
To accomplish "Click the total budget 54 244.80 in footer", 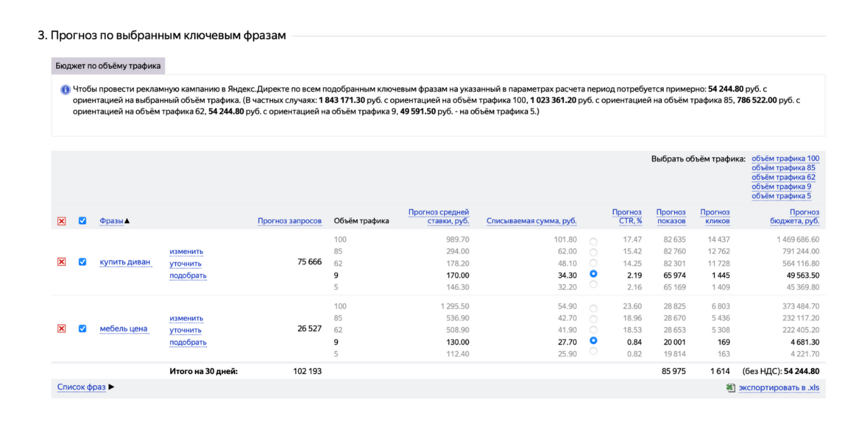I will click(x=801, y=371).
